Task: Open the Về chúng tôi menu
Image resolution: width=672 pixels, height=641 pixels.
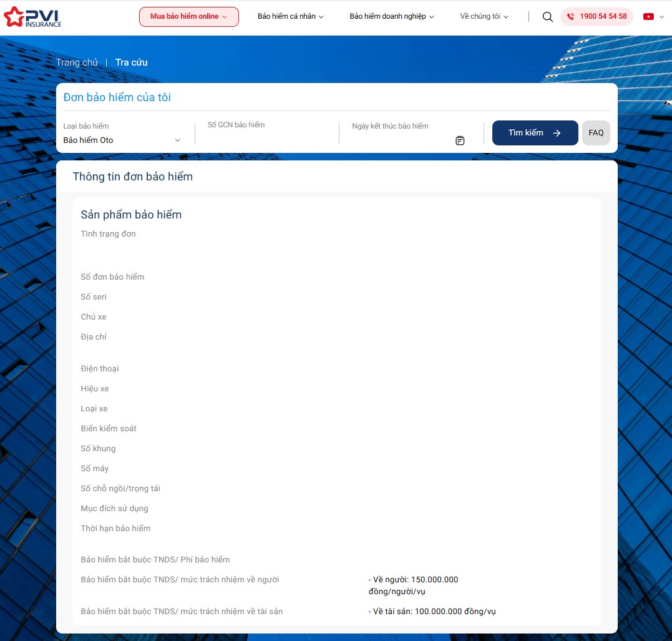Action: 484,16
